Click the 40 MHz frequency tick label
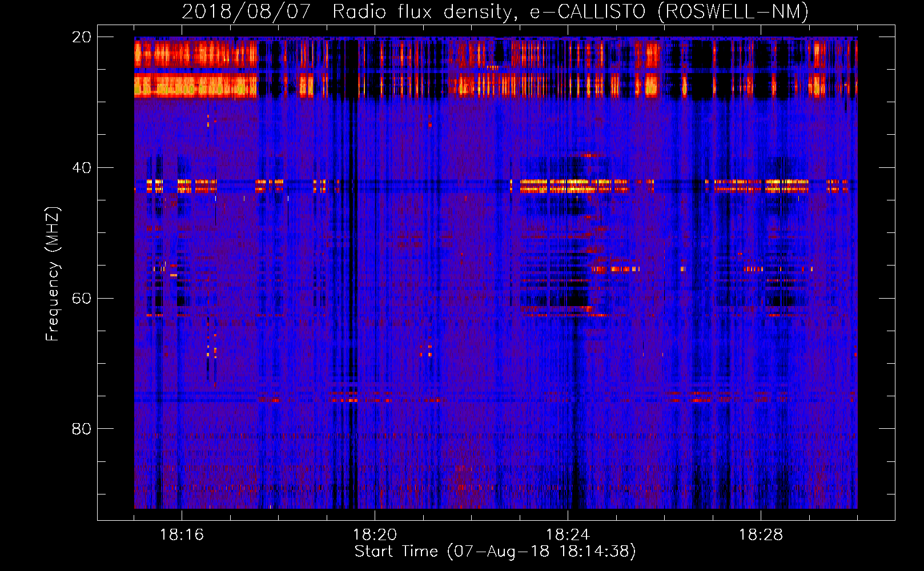The height and width of the screenshot is (571, 924). [x=81, y=168]
